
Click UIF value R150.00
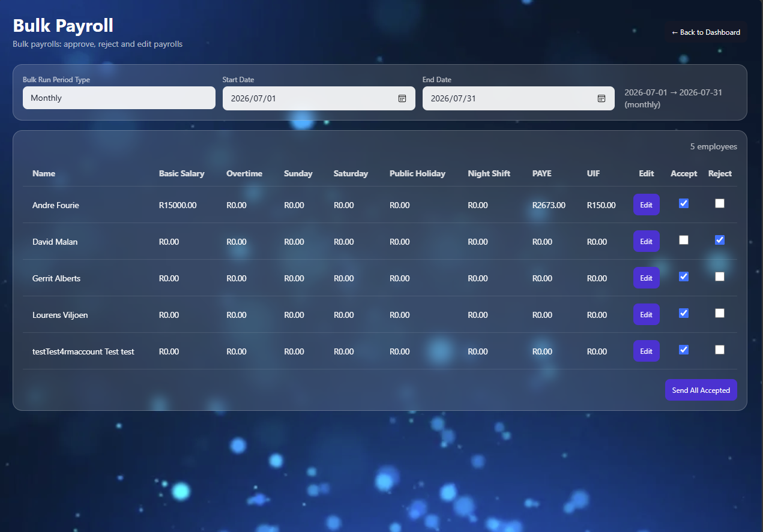(601, 205)
